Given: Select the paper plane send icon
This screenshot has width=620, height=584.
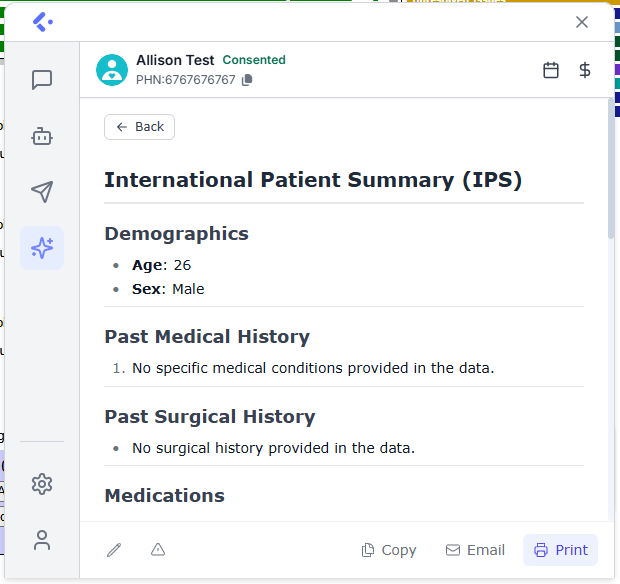Looking at the screenshot, I should 42,192.
